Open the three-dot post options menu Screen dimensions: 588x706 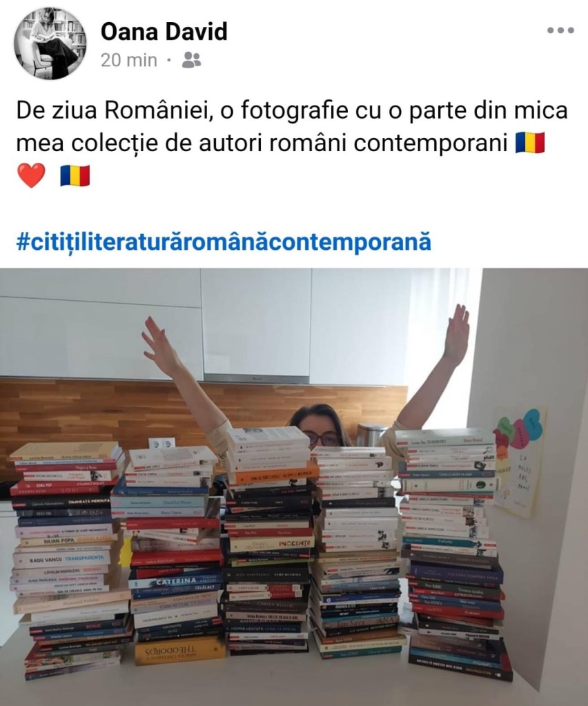tap(560, 30)
